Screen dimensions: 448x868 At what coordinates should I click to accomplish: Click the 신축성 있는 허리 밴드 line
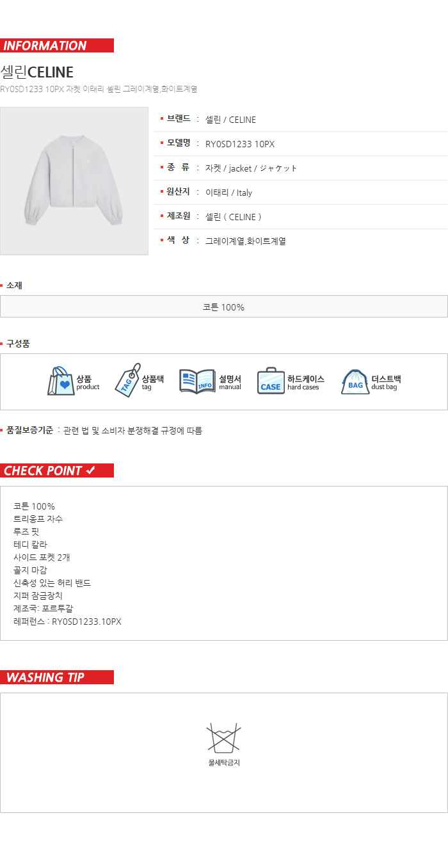52,583
